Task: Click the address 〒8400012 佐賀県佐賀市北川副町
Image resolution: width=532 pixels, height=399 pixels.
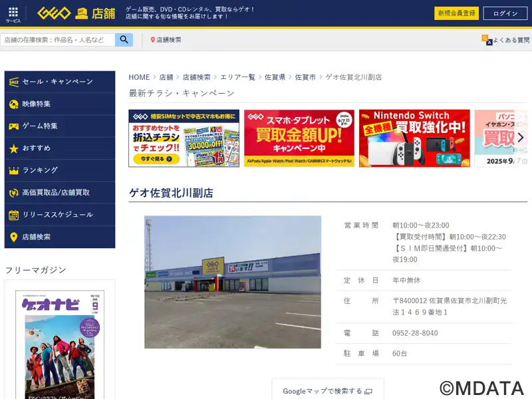Action: pyautogui.click(x=450, y=307)
